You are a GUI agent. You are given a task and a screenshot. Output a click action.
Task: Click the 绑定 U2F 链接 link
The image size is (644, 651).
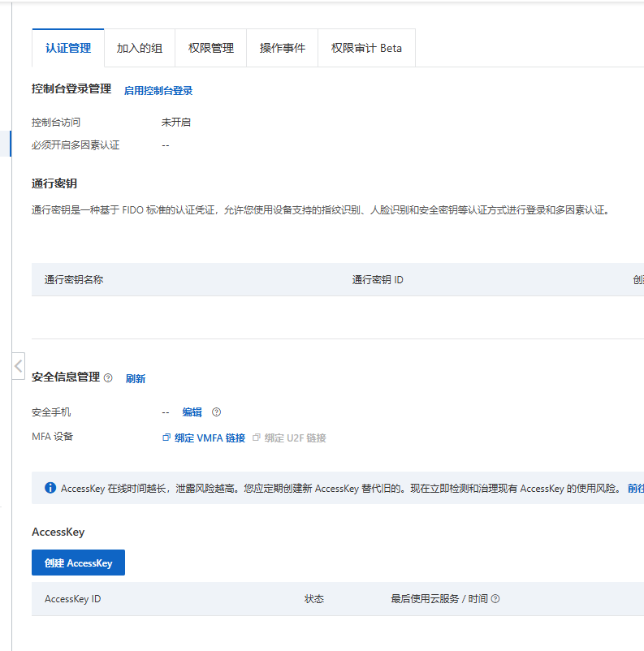[x=296, y=438]
